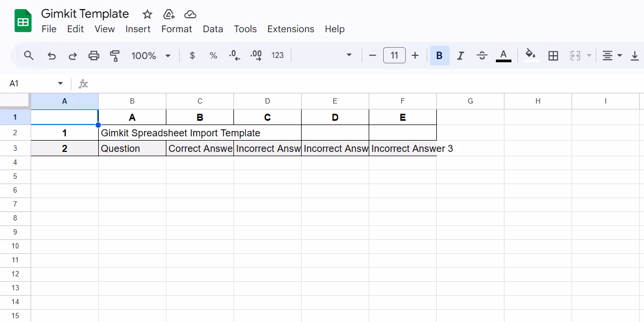Open the zoom 100% dropdown
This screenshot has width=644, height=322.
(151, 55)
